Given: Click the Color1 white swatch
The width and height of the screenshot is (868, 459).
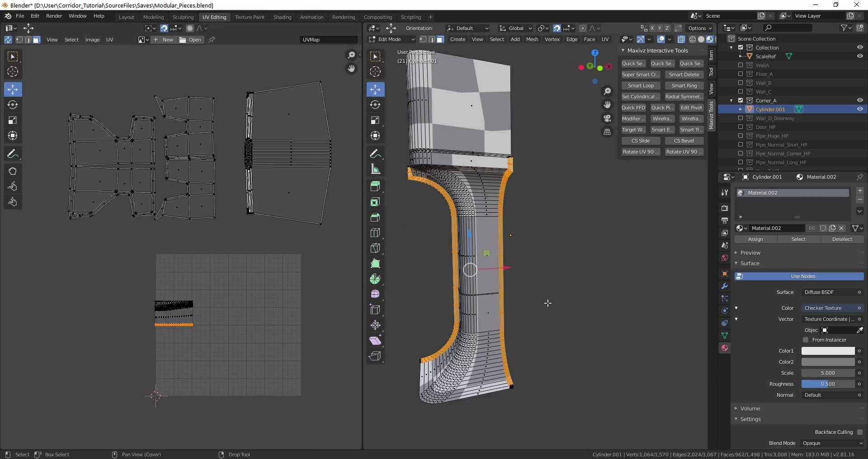Looking at the screenshot, I should (x=828, y=351).
